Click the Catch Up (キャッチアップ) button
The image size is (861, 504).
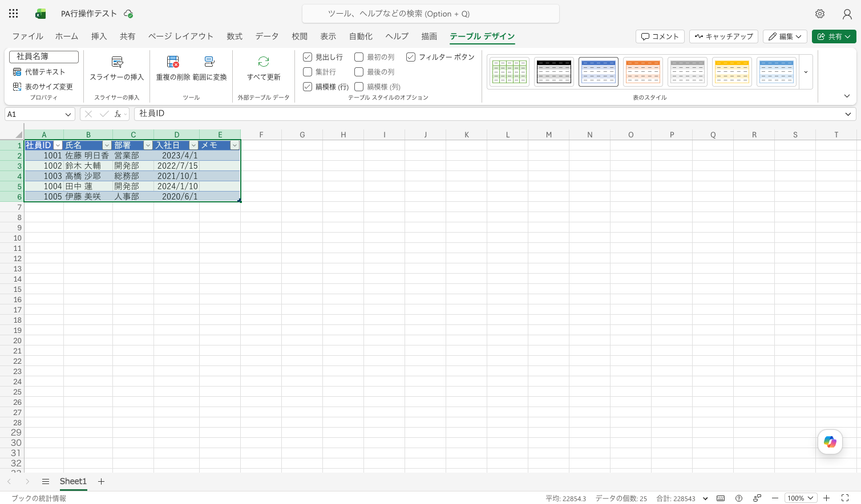pyautogui.click(x=723, y=36)
